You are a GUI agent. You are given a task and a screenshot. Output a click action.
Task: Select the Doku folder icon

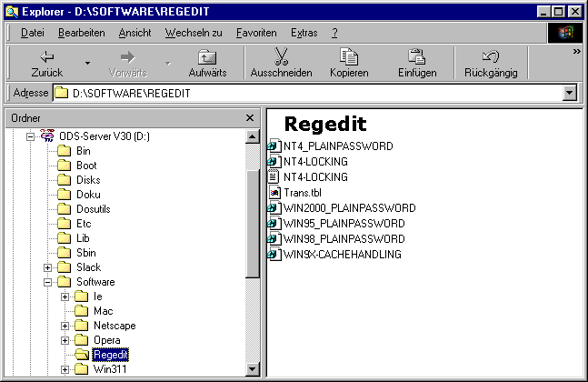[x=65, y=195]
